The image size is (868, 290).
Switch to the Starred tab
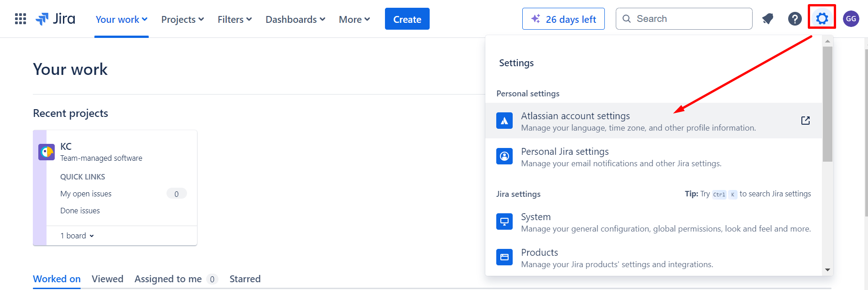point(245,279)
